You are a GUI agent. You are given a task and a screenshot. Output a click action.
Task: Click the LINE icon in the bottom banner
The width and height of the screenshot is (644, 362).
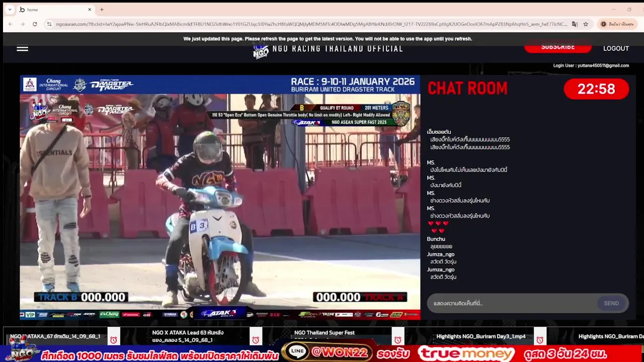[x=297, y=352]
